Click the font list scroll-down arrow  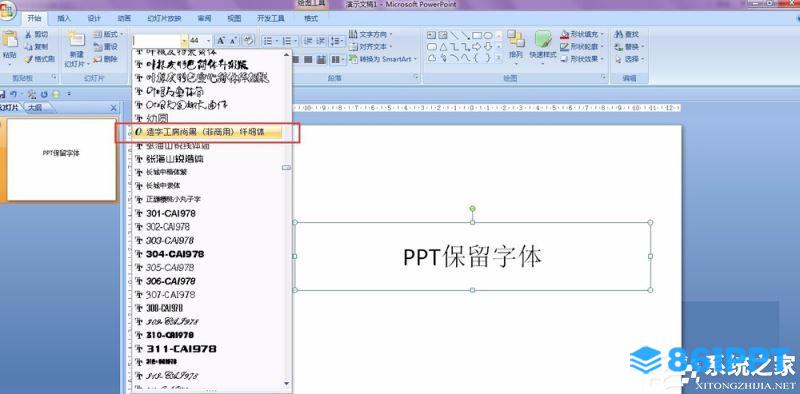point(287,383)
